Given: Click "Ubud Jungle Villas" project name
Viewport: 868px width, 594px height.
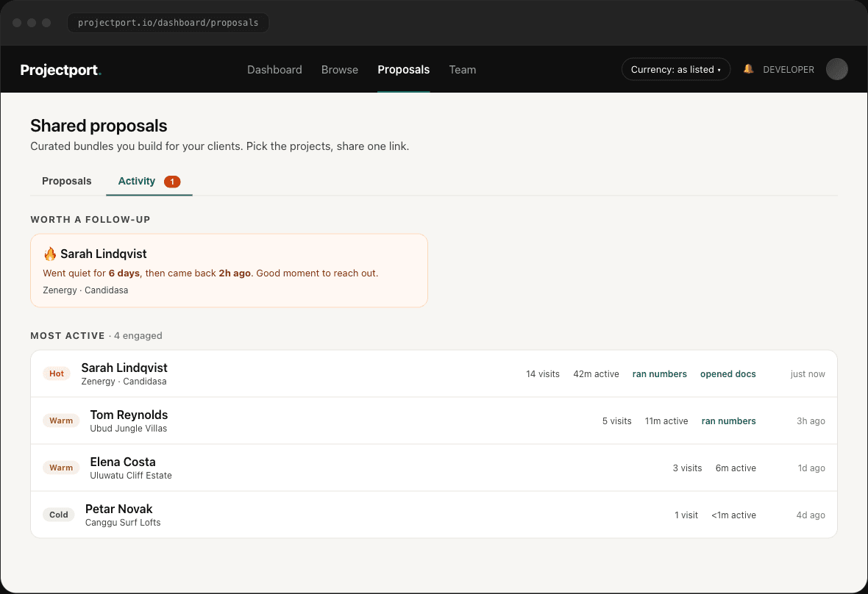Looking at the screenshot, I should point(129,428).
